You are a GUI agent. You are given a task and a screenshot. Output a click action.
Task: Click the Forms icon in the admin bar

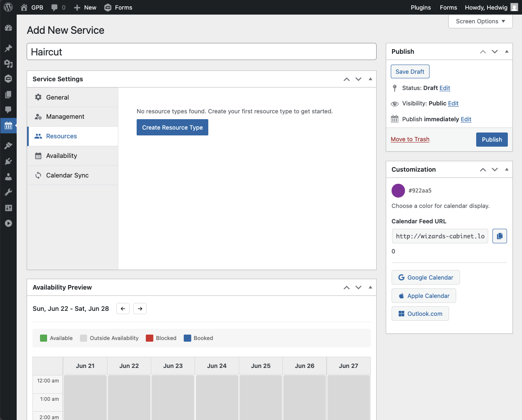click(108, 7)
